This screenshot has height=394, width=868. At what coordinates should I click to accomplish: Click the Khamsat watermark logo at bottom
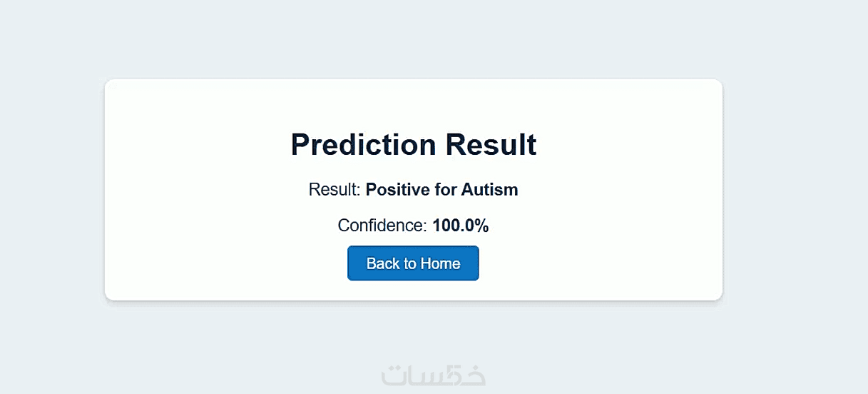(x=433, y=375)
